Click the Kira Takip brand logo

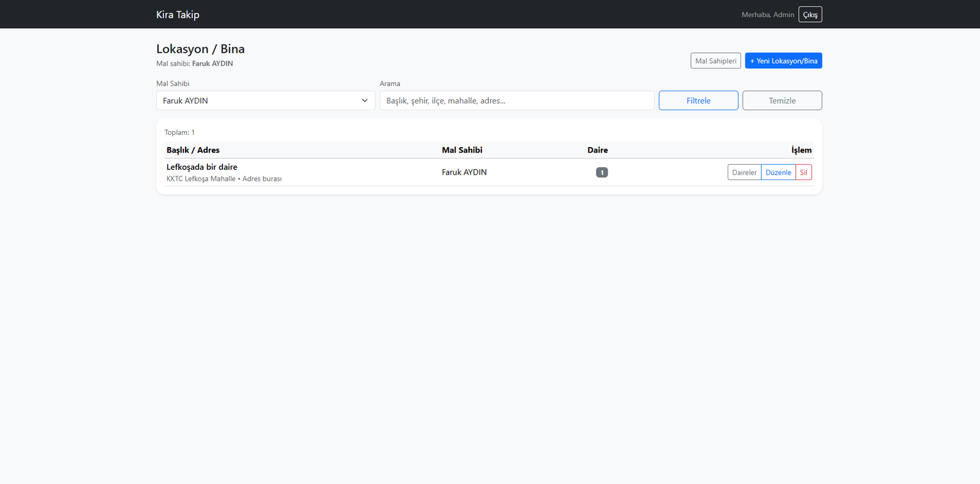178,15
